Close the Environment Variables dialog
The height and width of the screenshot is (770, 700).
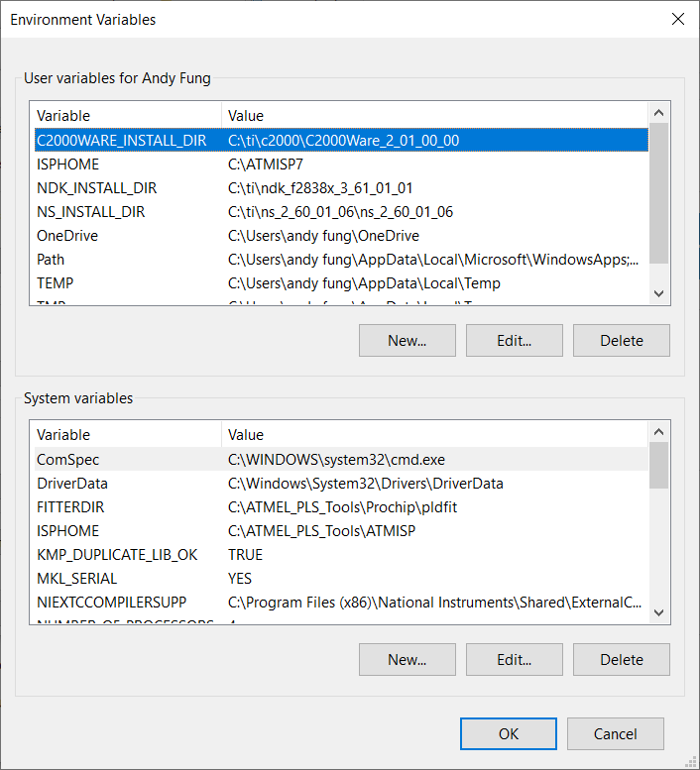[x=678, y=19]
